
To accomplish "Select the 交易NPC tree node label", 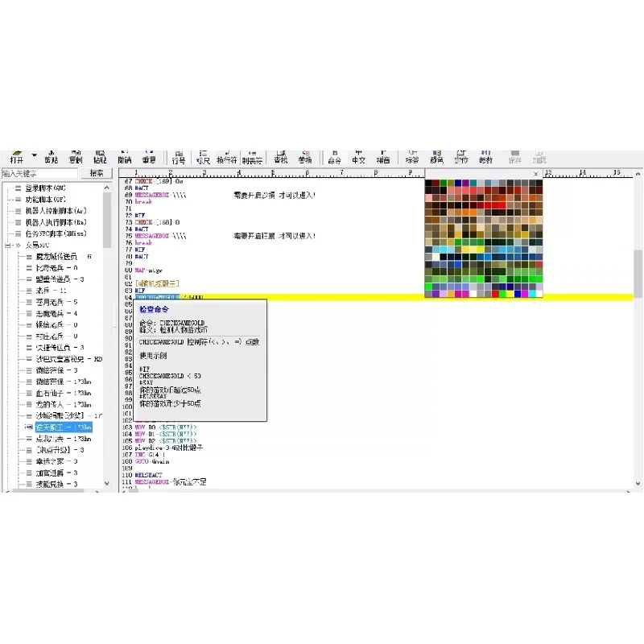I will tap(37, 246).
